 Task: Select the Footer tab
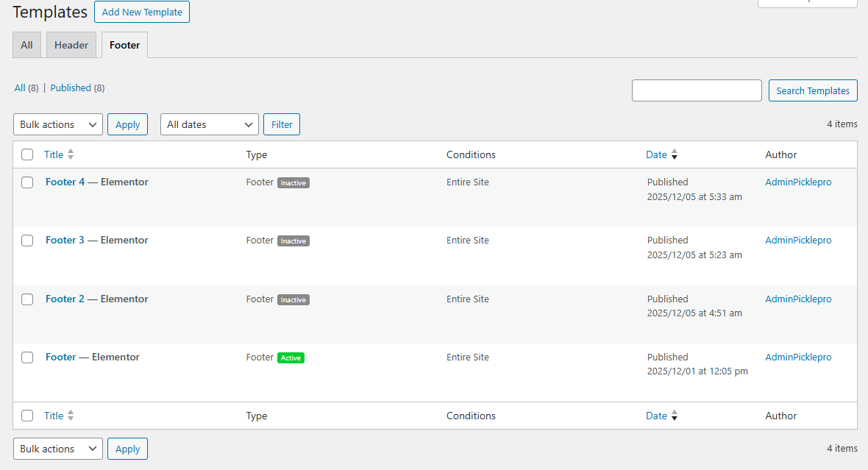pyautogui.click(x=124, y=45)
